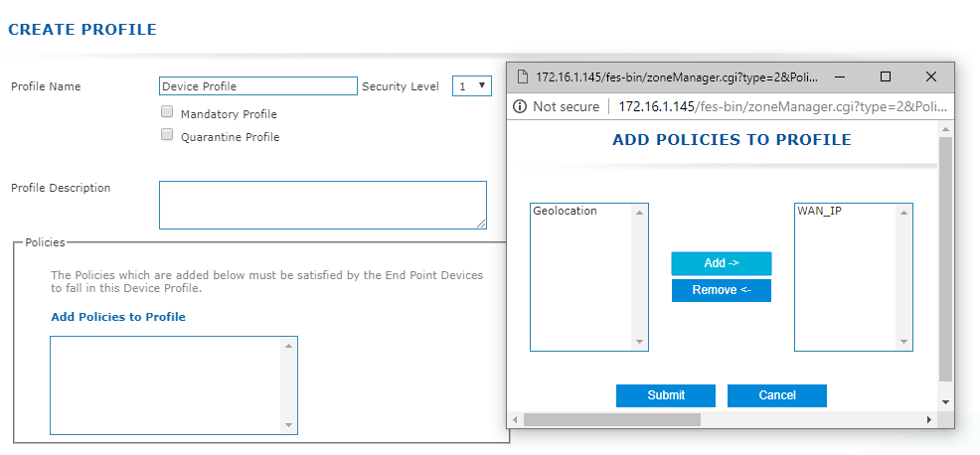Image resolution: width=980 pixels, height=455 pixels.
Task: Click the page document icon in popup title
Action: [523, 76]
